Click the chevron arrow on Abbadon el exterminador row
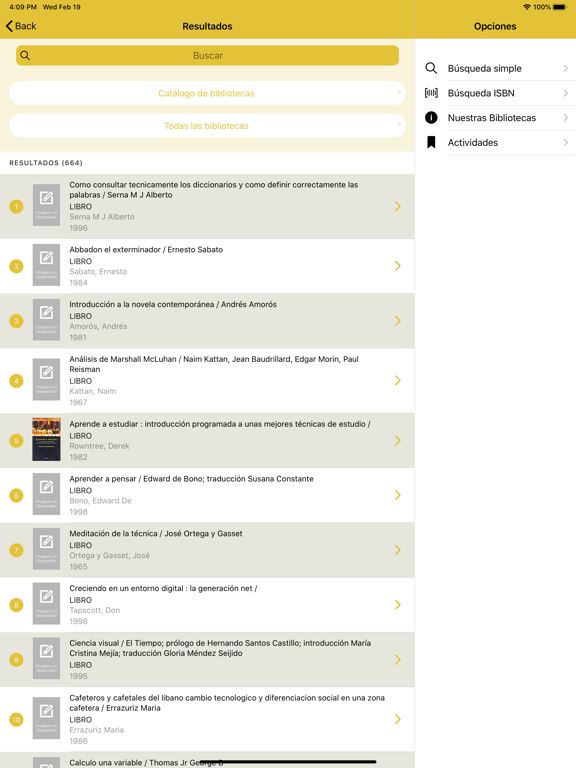This screenshot has height=768, width=576. (398, 266)
